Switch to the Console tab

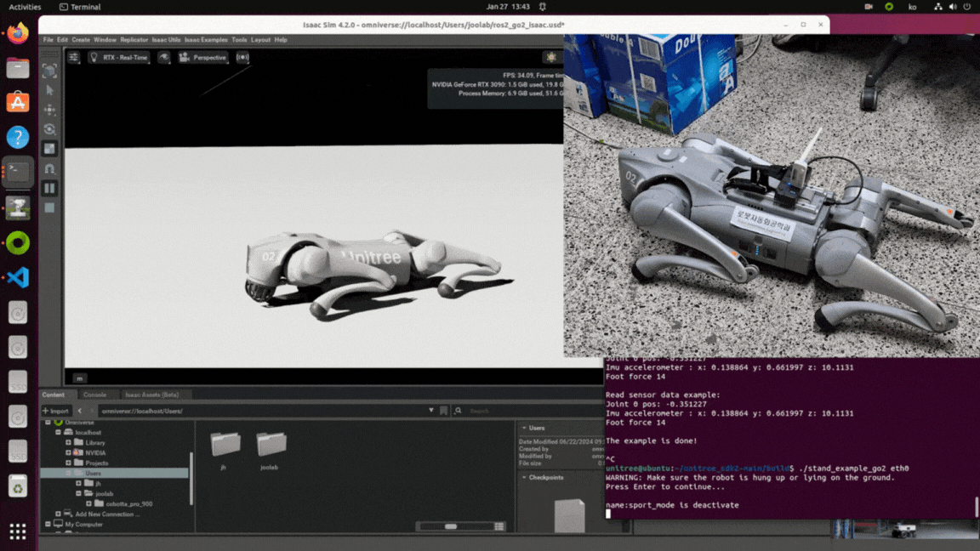click(x=94, y=395)
